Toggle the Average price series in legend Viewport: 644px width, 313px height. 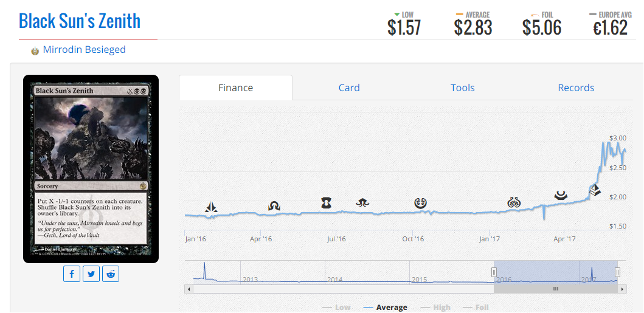click(x=385, y=308)
